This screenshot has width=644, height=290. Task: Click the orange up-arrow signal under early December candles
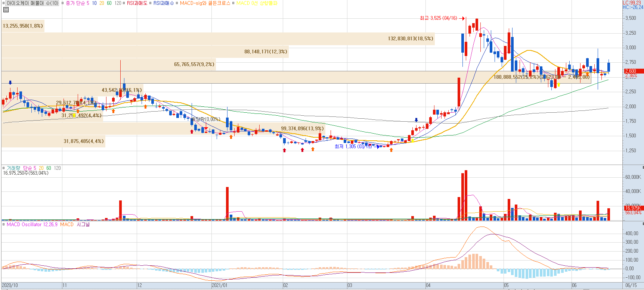pyautogui.click(x=146, y=106)
